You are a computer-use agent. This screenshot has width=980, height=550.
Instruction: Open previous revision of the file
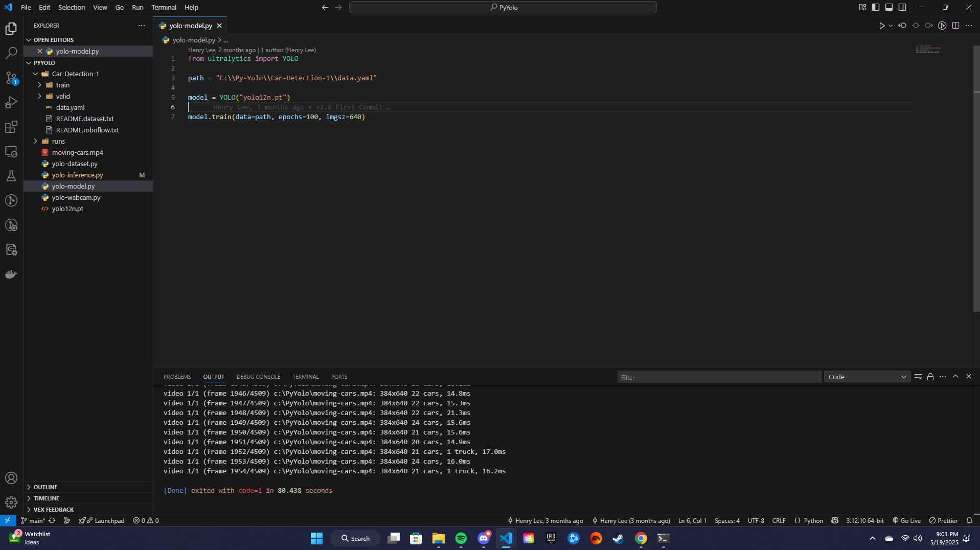pos(902,26)
